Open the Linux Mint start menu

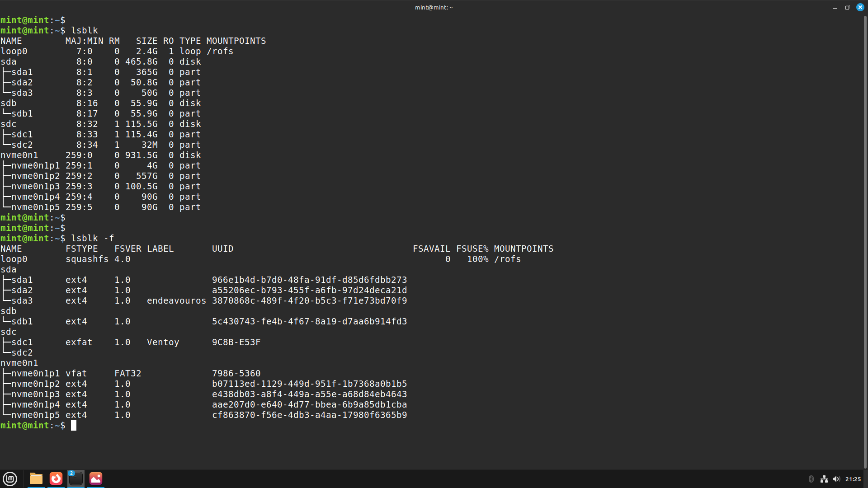click(x=10, y=479)
